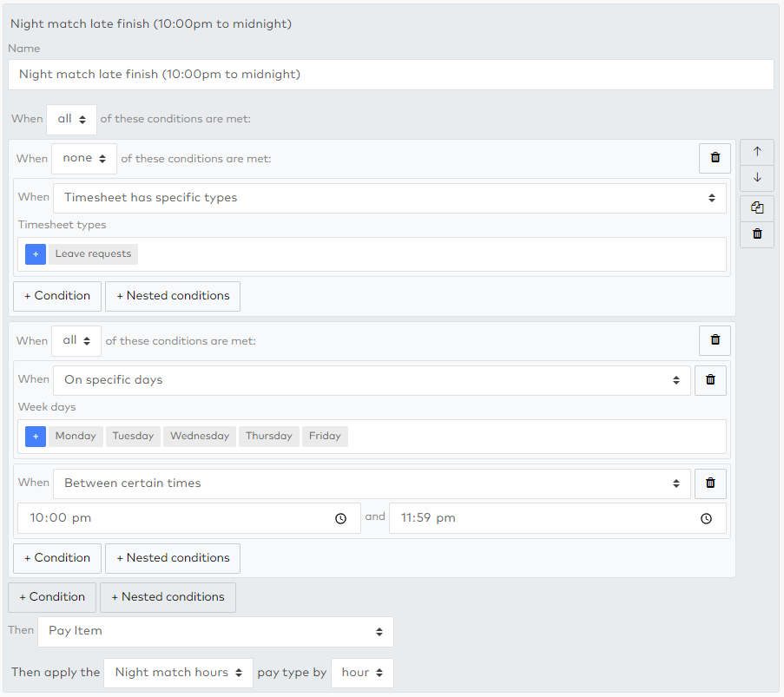The height and width of the screenshot is (697, 784).
Task: Move the rule down with the arrow
Action: (757, 178)
